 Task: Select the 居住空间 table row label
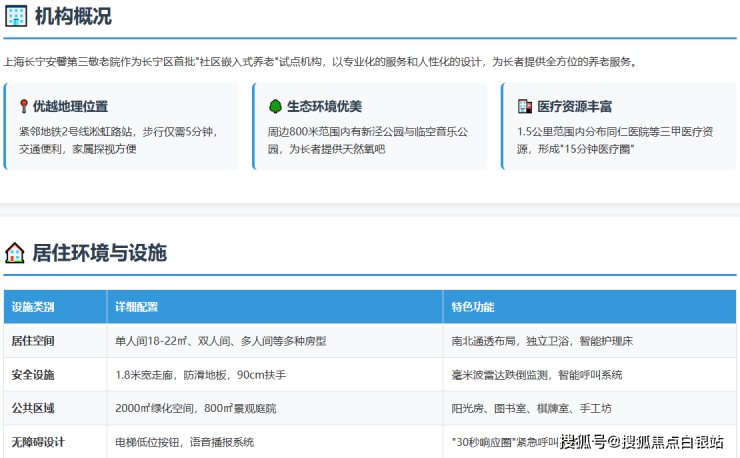(x=33, y=341)
